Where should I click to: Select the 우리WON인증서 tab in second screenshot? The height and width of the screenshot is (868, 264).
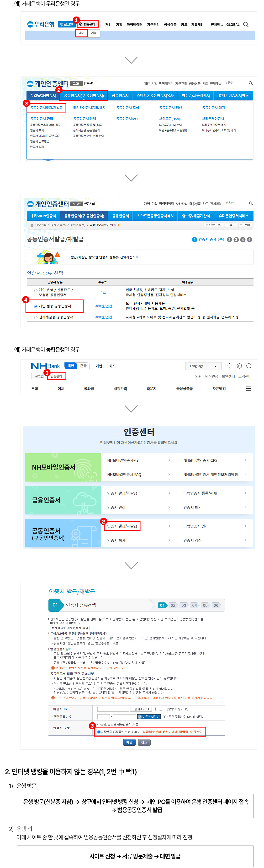(x=43, y=96)
